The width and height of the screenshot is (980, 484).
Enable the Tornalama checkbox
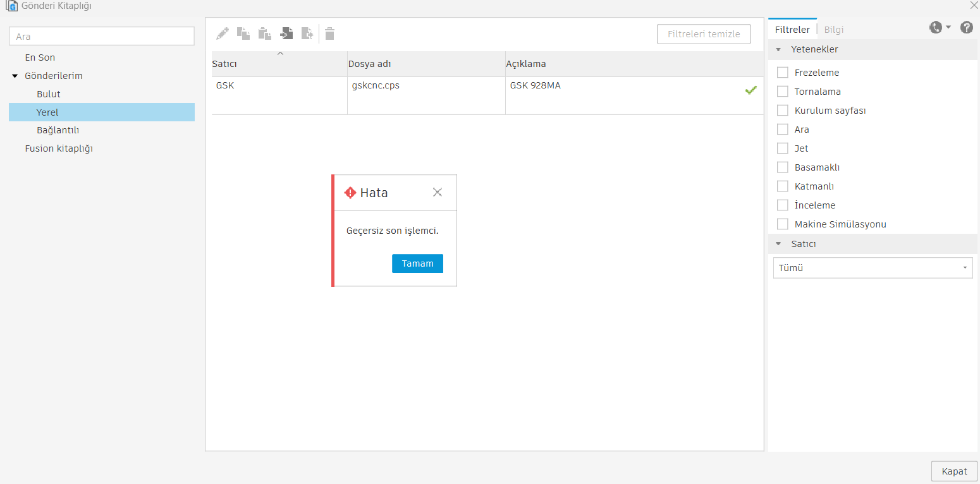(x=783, y=92)
